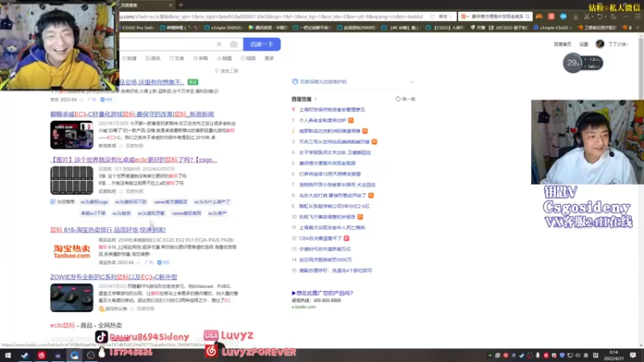This screenshot has width=644, height=362.
Task: Open Steam from the taskbar
Action: (x=25, y=356)
